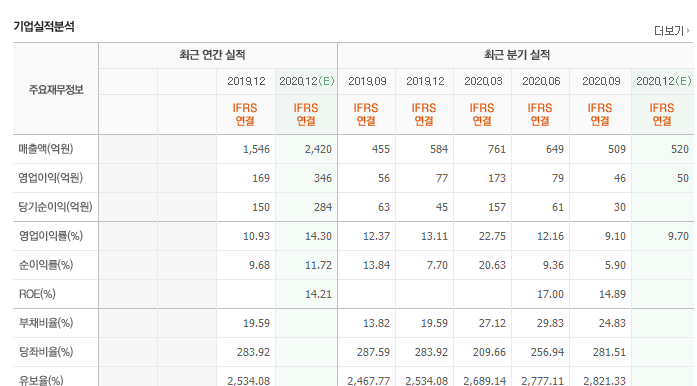Click the quarterly 2020.06 column header
This screenshot has width=697, height=386.
[541, 81]
